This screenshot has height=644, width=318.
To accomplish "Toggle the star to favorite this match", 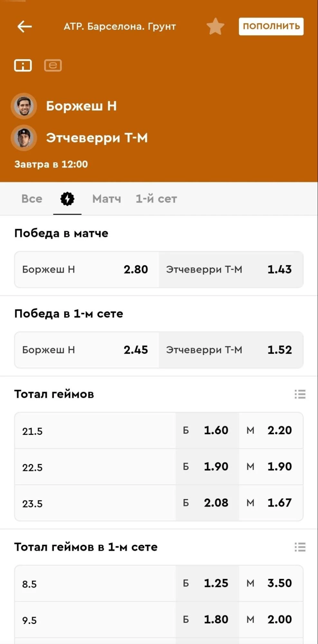I will coord(215,26).
